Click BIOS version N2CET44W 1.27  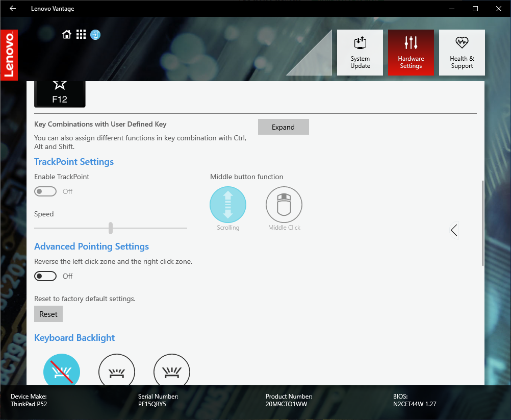pyautogui.click(x=415, y=404)
